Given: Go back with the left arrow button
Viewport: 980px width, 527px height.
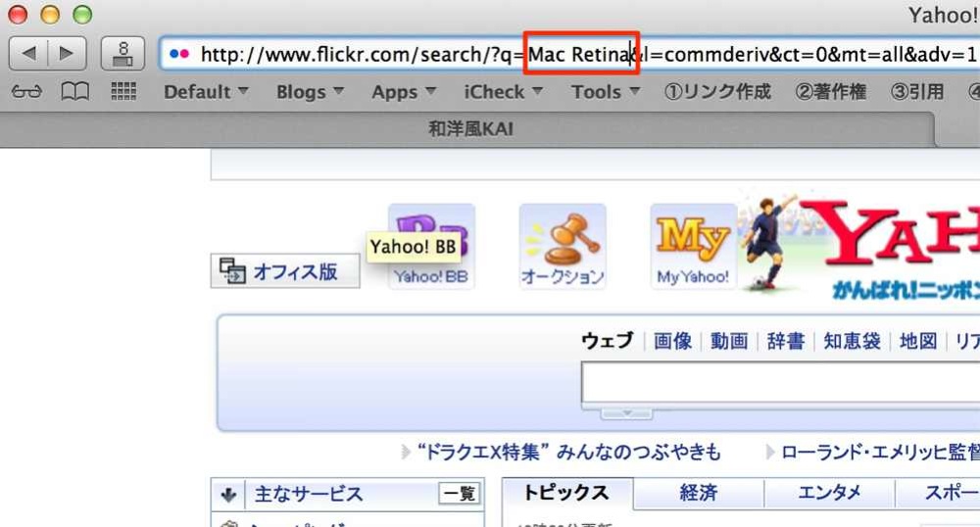Looking at the screenshot, I should (28, 54).
